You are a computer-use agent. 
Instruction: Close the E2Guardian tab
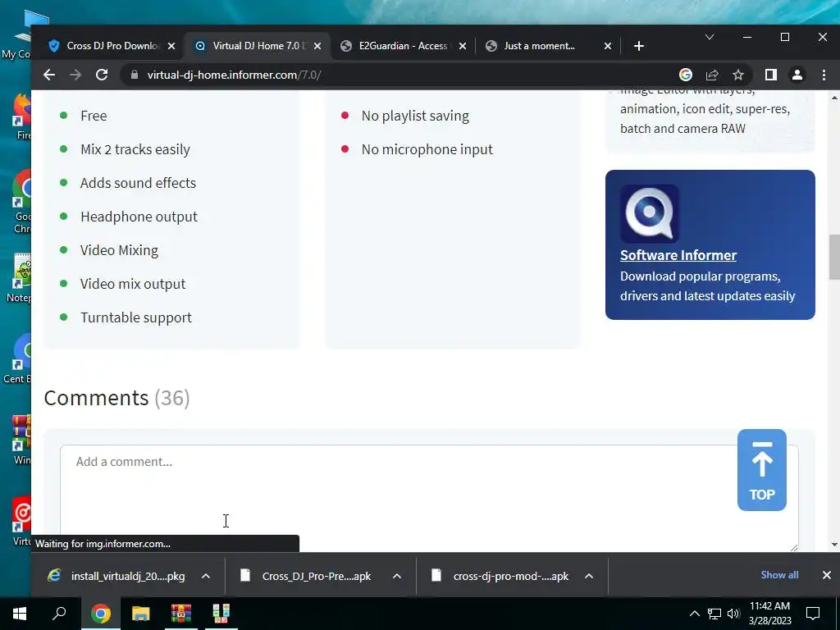[463, 46]
